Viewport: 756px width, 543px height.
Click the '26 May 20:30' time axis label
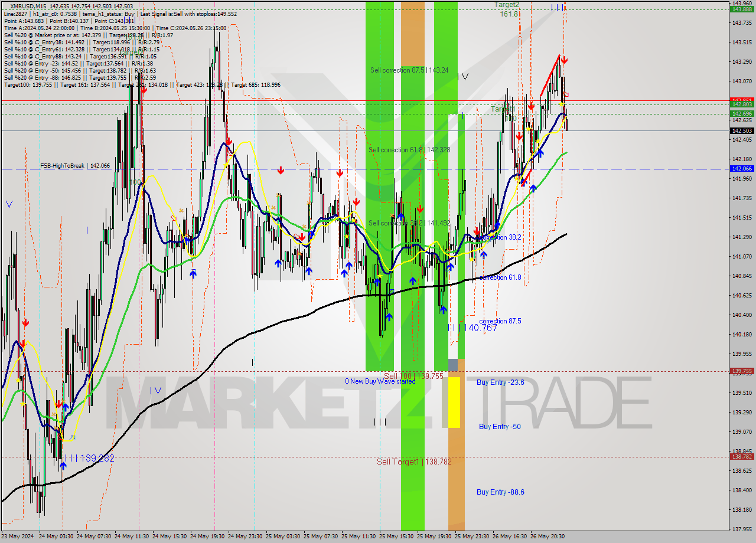click(x=547, y=537)
